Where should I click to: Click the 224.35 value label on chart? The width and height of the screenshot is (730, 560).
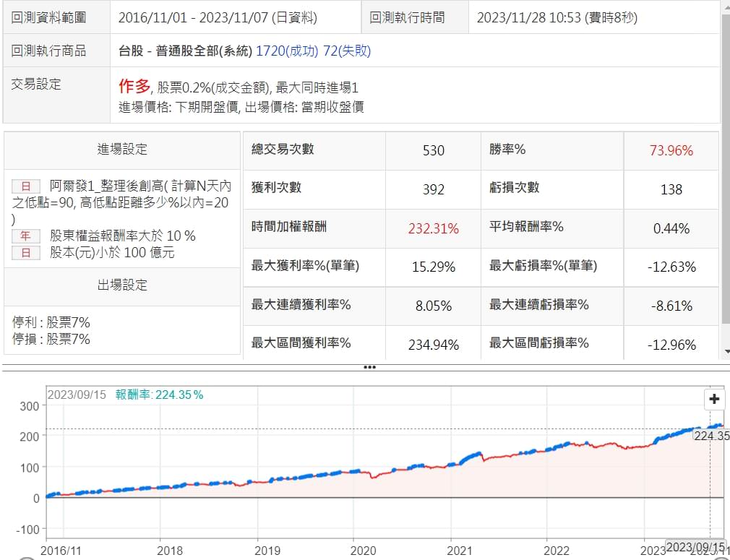pos(711,436)
